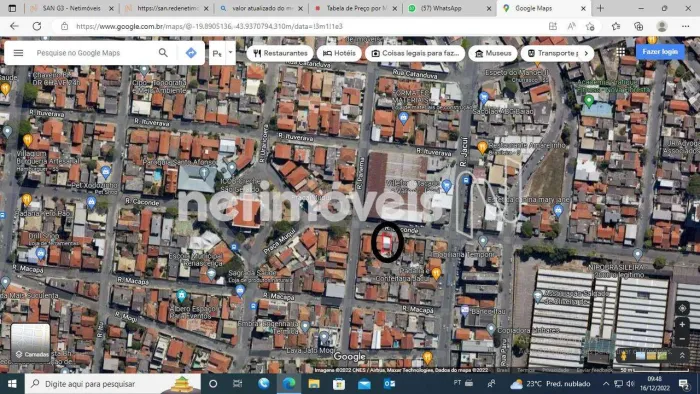Click the Windows taskbar search box

(112, 384)
